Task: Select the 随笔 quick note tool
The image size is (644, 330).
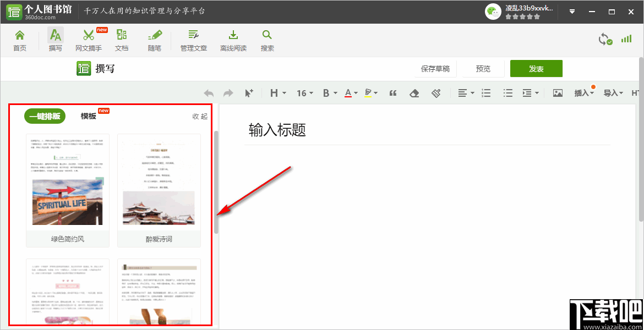Action: tap(155, 40)
